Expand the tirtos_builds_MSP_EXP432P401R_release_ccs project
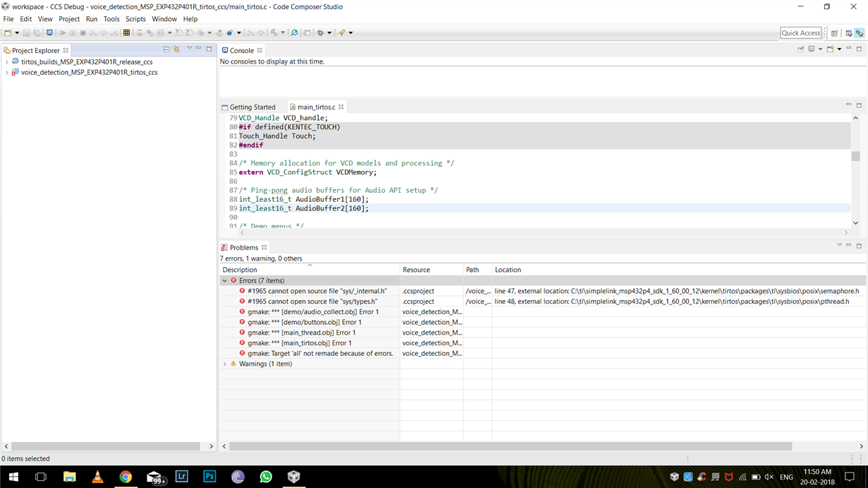868x488 pixels. pos(7,62)
